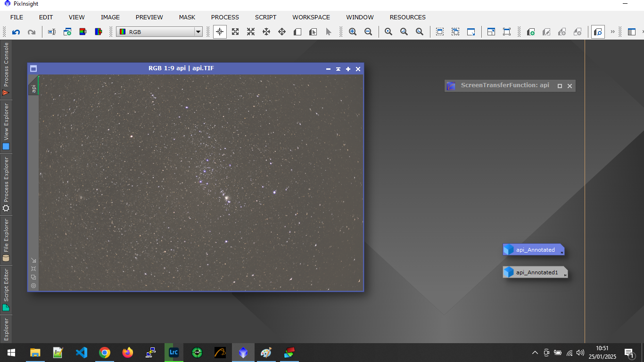Screen dimensions: 644x362
Task: Click the ScreenTransferFunction icon in its title bar
Action: pos(451,86)
